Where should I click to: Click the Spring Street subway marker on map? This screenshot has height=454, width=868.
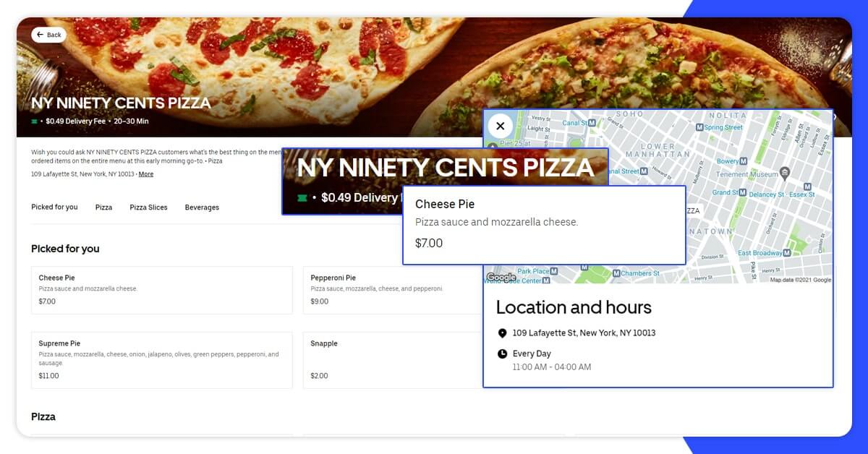[x=699, y=127]
